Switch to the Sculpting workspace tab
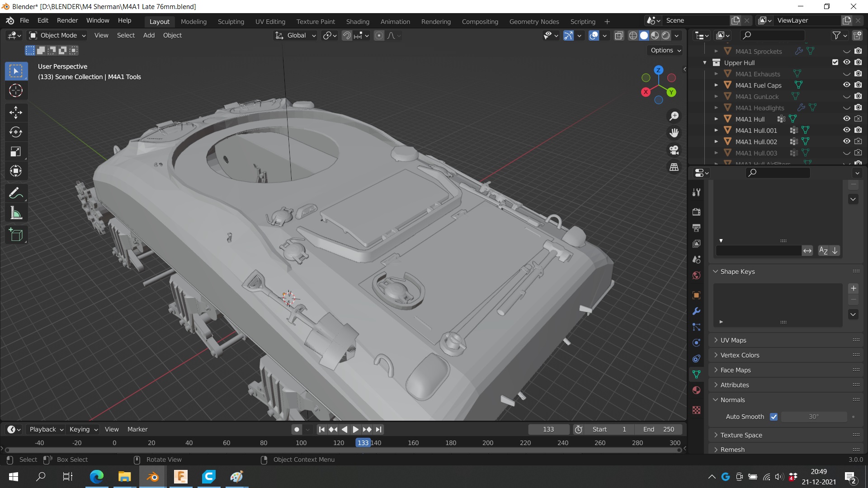Screen dimensions: 868x488 (231, 21)
